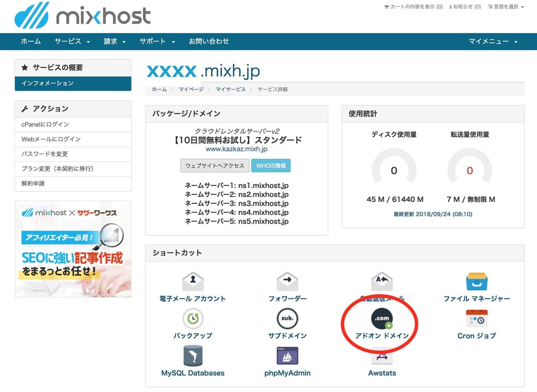This screenshot has height=392, width=537.
Task: Open the サブドメイン sub. icon
Action: 287,319
